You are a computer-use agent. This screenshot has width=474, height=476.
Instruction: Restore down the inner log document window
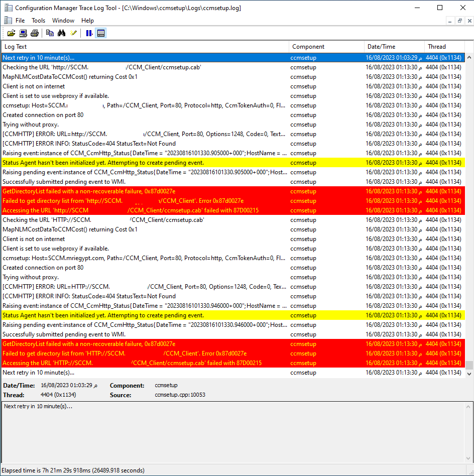pos(460,21)
